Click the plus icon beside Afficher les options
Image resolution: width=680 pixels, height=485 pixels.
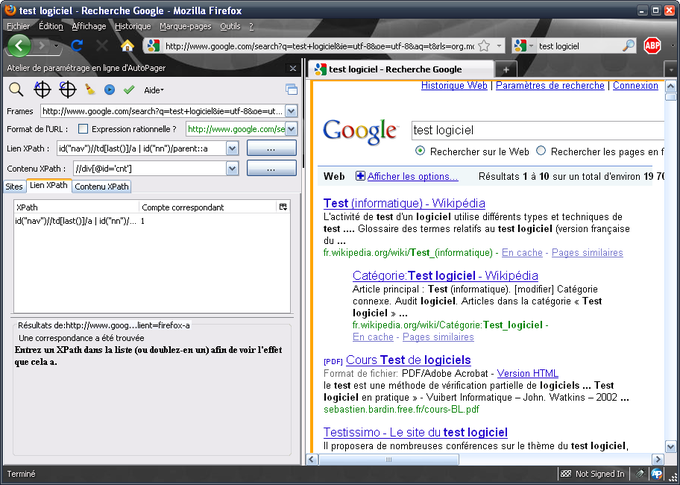(360, 176)
